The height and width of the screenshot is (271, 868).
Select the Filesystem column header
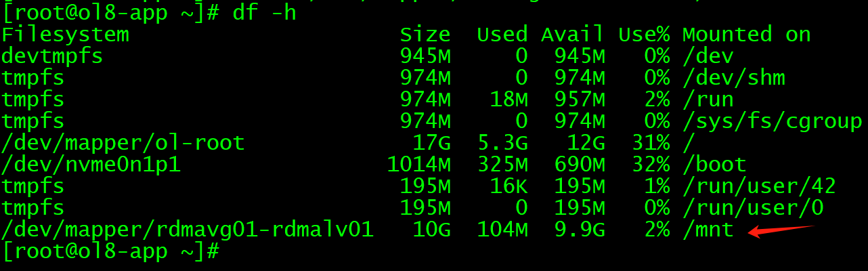pos(65,35)
